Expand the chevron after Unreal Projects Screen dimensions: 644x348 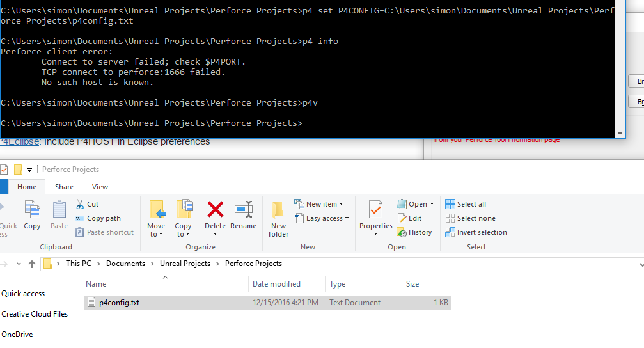(217, 264)
